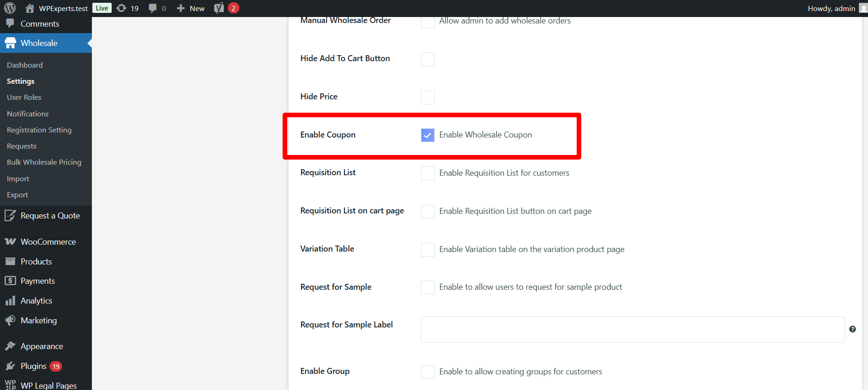Open the comments bubble icon in admin bar
The width and height of the screenshot is (868, 390).
click(153, 8)
